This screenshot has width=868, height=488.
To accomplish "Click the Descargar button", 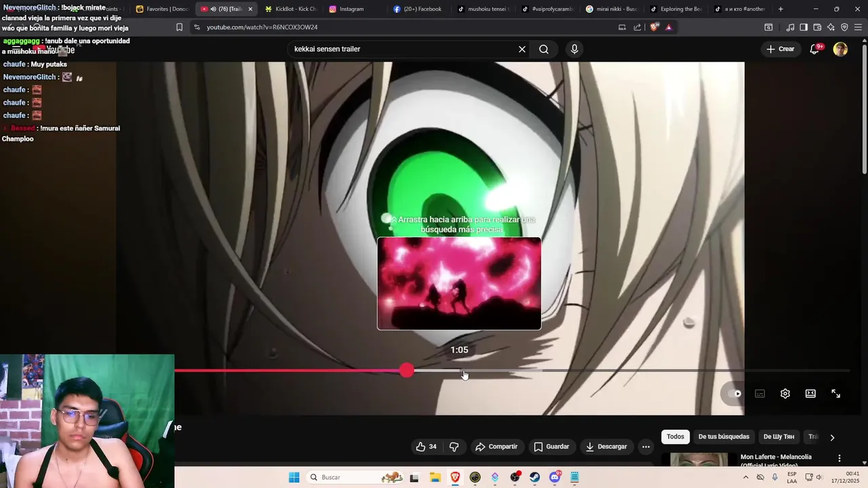I will tap(606, 447).
